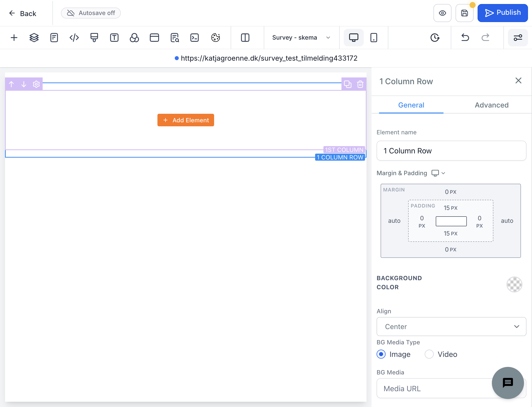Delete the selected row with trash icon
The height and width of the screenshot is (407, 532).
point(360,84)
